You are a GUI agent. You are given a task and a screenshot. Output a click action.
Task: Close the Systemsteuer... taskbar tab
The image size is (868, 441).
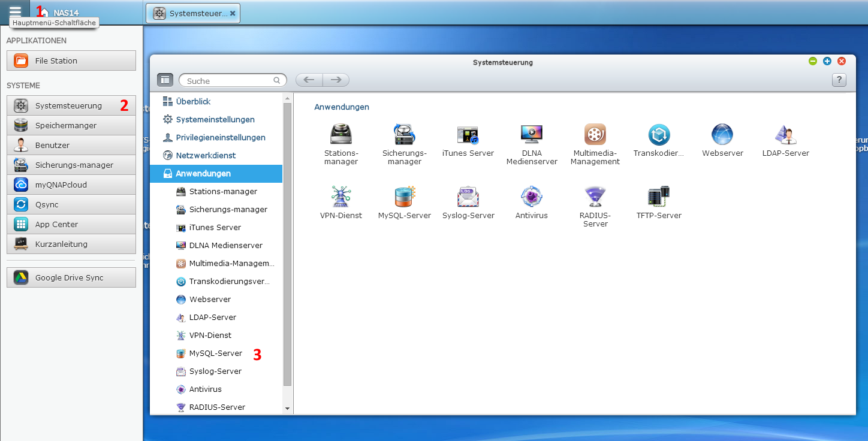233,13
